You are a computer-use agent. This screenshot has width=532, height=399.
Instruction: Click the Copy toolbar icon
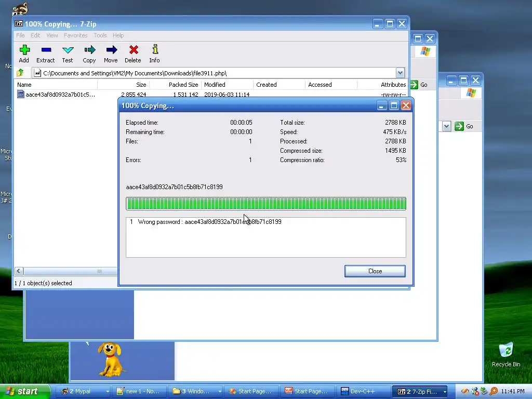coord(89,50)
